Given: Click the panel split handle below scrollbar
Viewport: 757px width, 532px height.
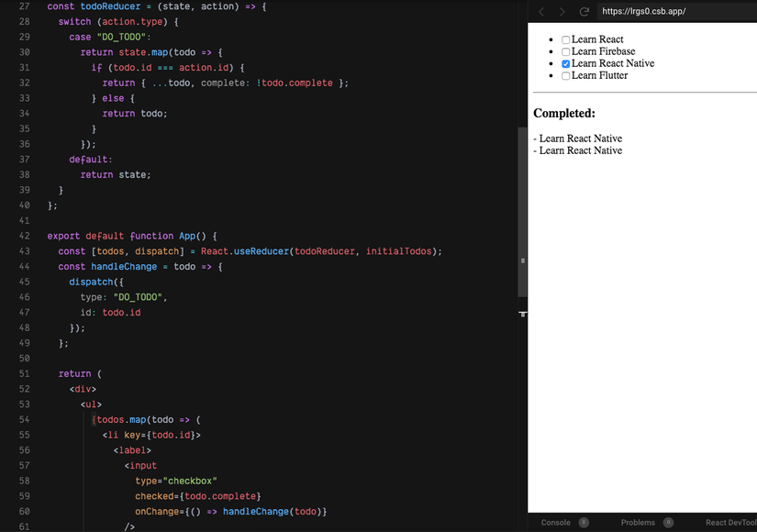Looking at the screenshot, I should [522, 315].
